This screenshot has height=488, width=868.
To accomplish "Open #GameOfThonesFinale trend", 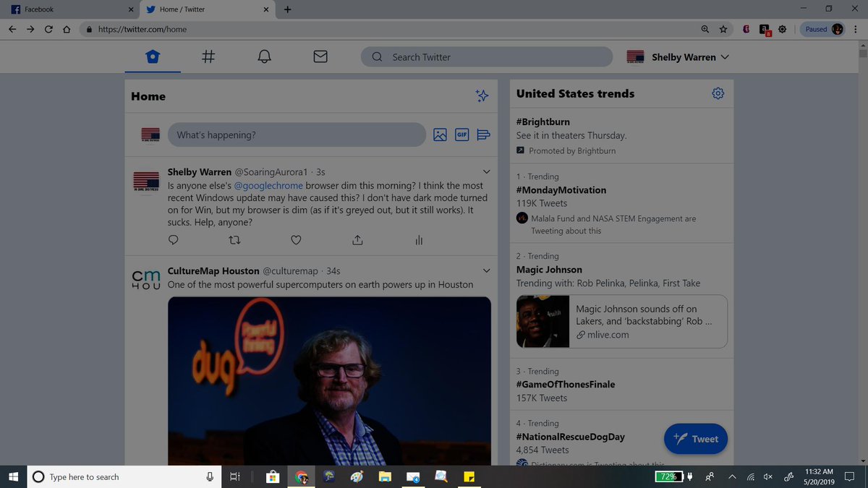I will click(566, 385).
